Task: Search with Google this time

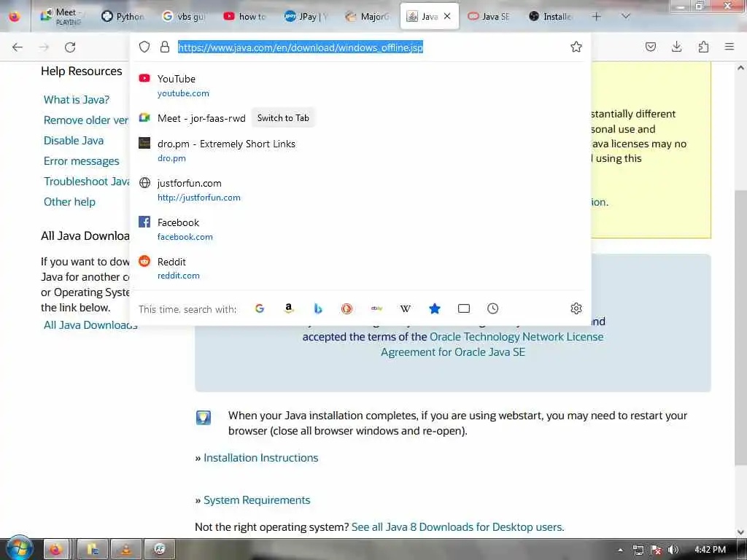Action: [259, 308]
